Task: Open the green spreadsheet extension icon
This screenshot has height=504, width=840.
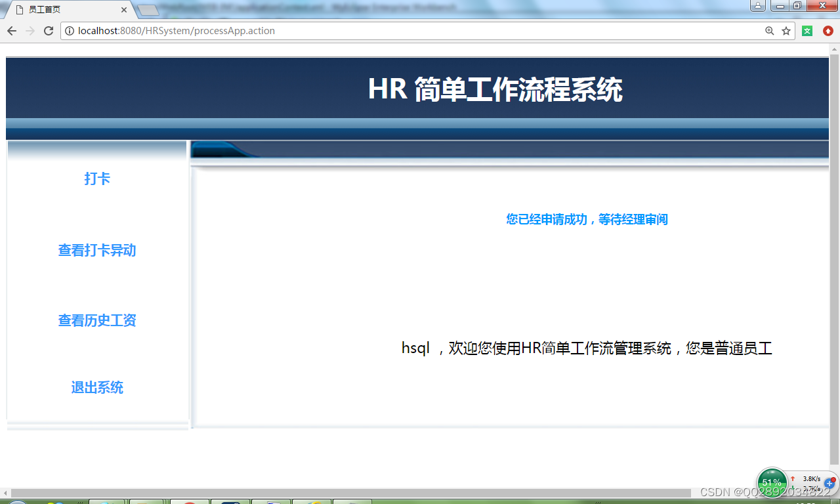Action: point(807,30)
